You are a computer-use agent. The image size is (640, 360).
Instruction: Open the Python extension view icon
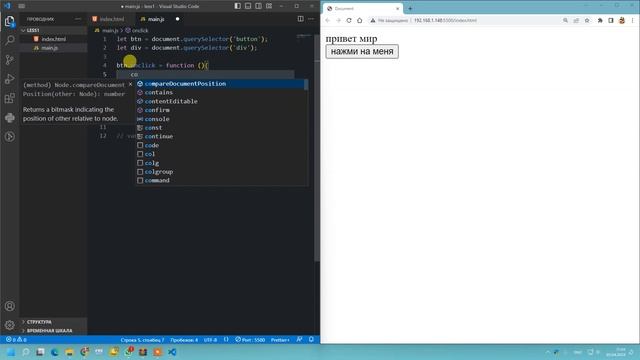(x=9, y=118)
